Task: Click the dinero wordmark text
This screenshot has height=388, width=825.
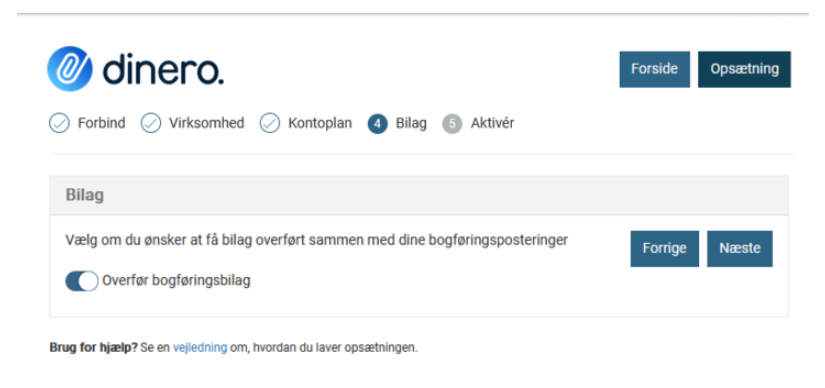Action: point(164,70)
